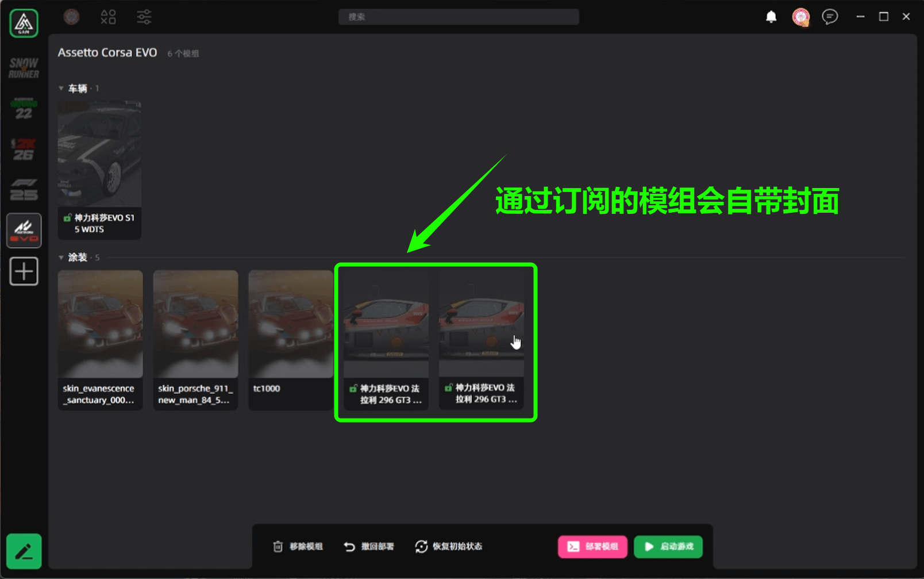Image resolution: width=924 pixels, height=579 pixels.
Task: Open the shapes category icon in top bar
Action: (108, 17)
